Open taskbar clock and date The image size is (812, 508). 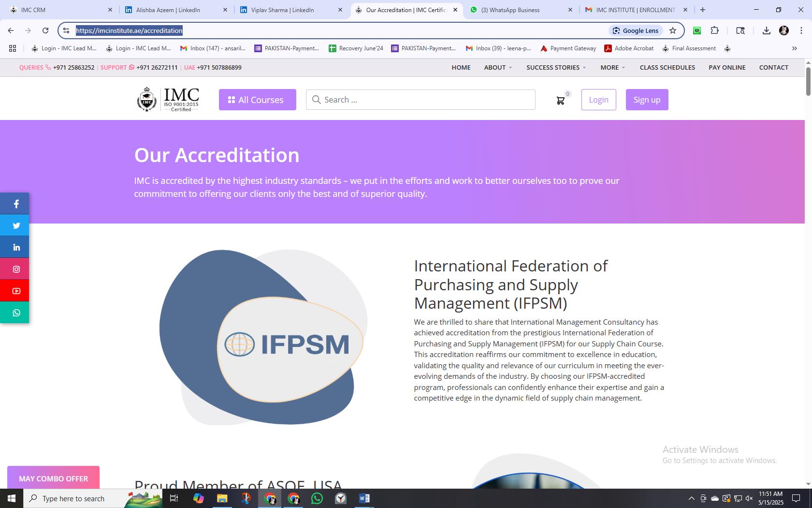[770, 498]
